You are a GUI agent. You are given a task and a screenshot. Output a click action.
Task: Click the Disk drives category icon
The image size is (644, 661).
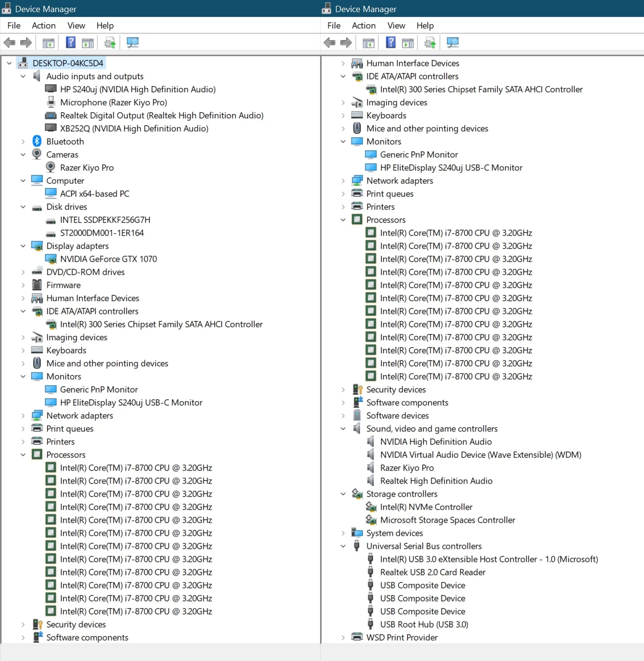click(x=37, y=207)
